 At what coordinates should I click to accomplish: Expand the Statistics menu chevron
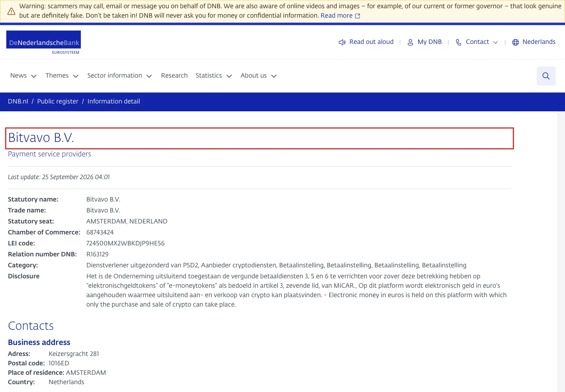tap(229, 76)
